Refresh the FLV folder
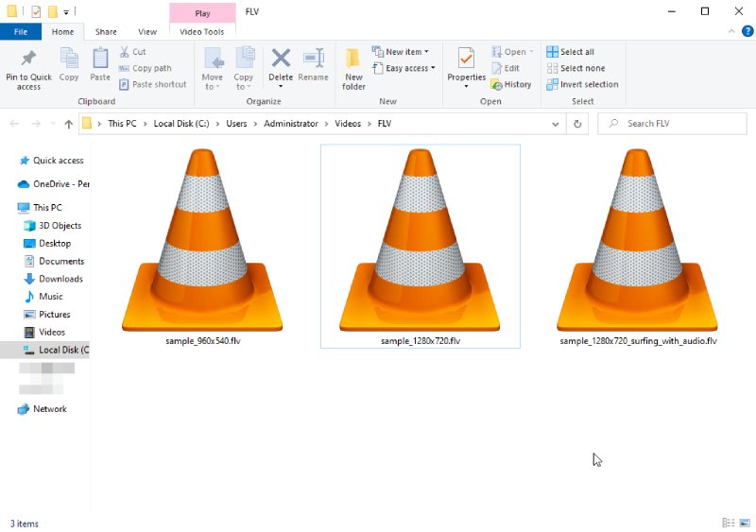 pyautogui.click(x=577, y=124)
